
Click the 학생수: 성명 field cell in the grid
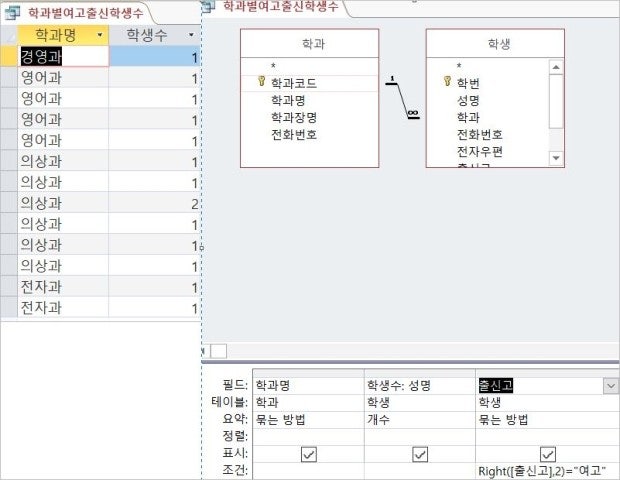coord(420,386)
